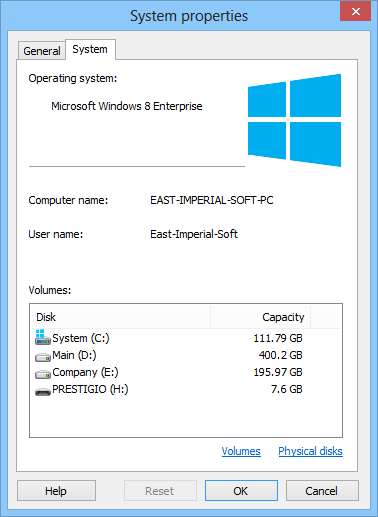The image size is (378, 517).
Task: Sort by the Disk column header
Action: click(120, 317)
